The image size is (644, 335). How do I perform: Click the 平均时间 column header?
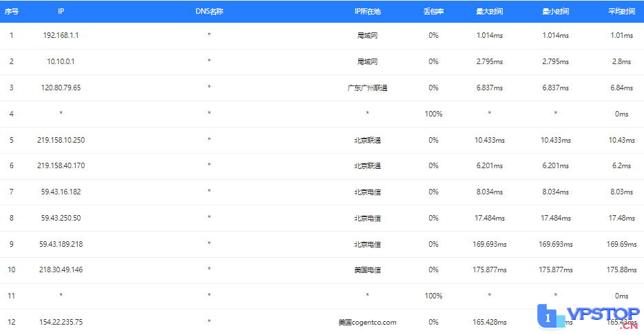click(x=621, y=12)
